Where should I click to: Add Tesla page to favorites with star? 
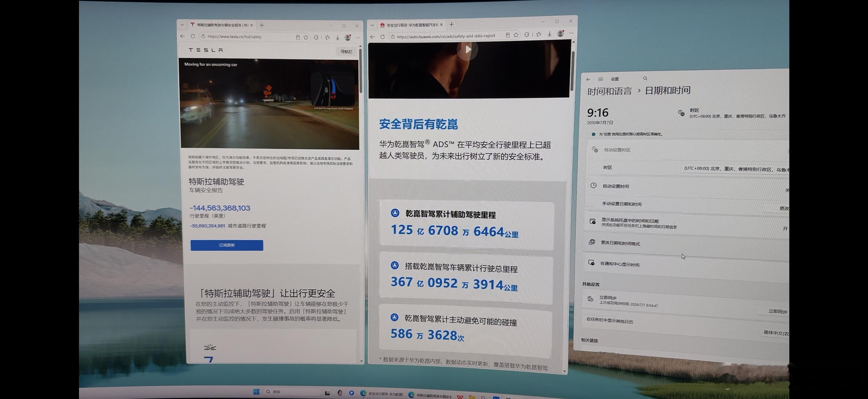click(x=306, y=37)
